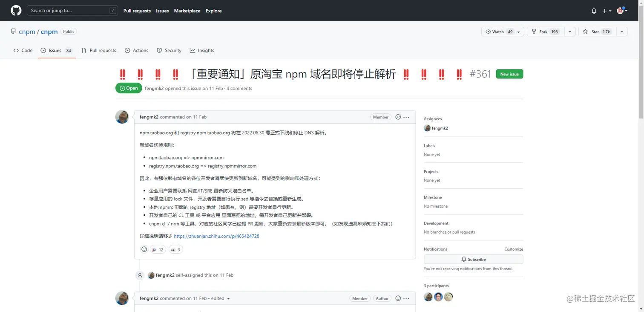Open the cnpm repository name link

(x=49, y=32)
